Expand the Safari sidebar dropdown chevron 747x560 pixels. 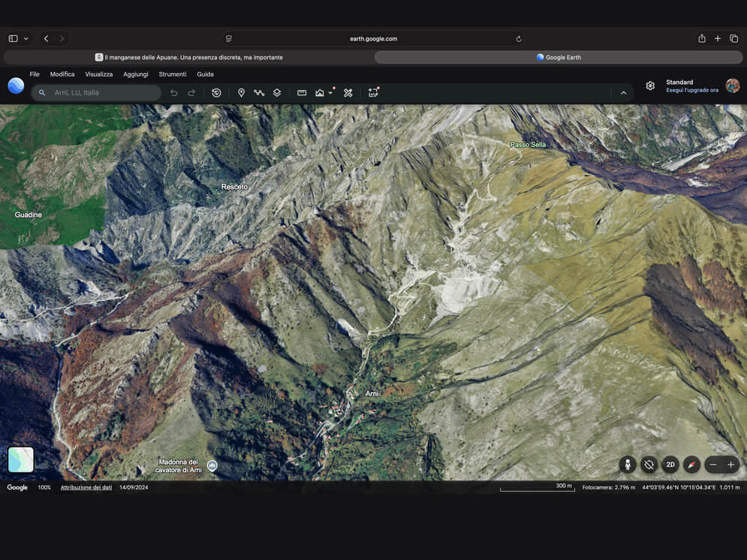(x=26, y=38)
